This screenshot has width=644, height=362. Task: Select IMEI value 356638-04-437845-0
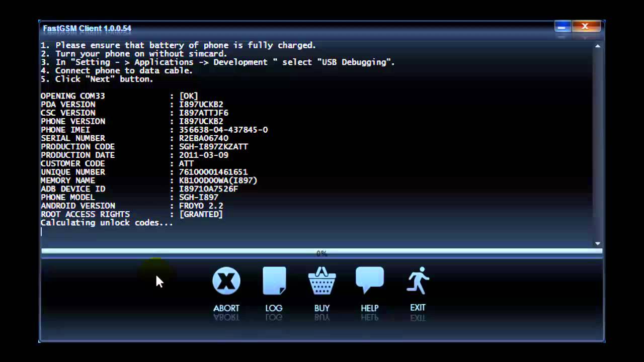pos(223,130)
